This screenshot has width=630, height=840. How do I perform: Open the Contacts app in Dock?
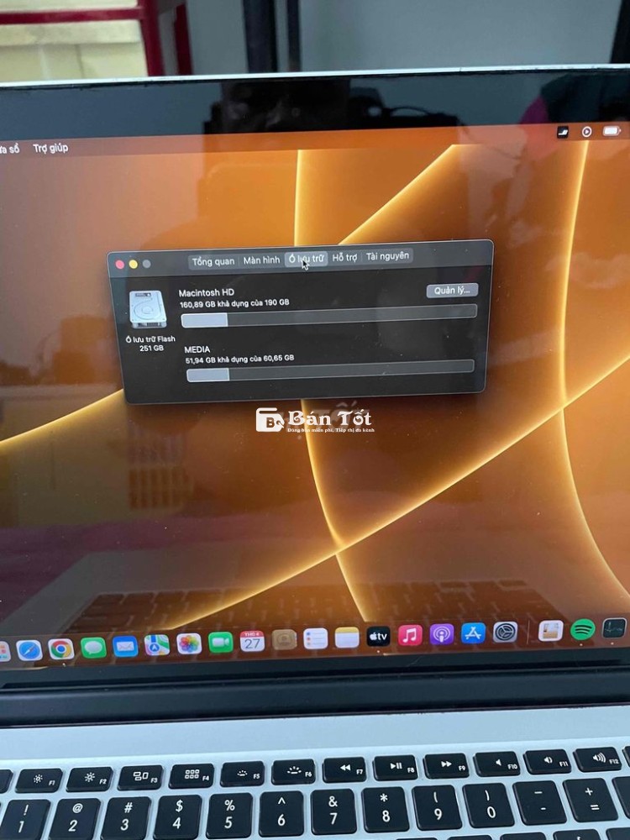pyautogui.click(x=284, y=639)
